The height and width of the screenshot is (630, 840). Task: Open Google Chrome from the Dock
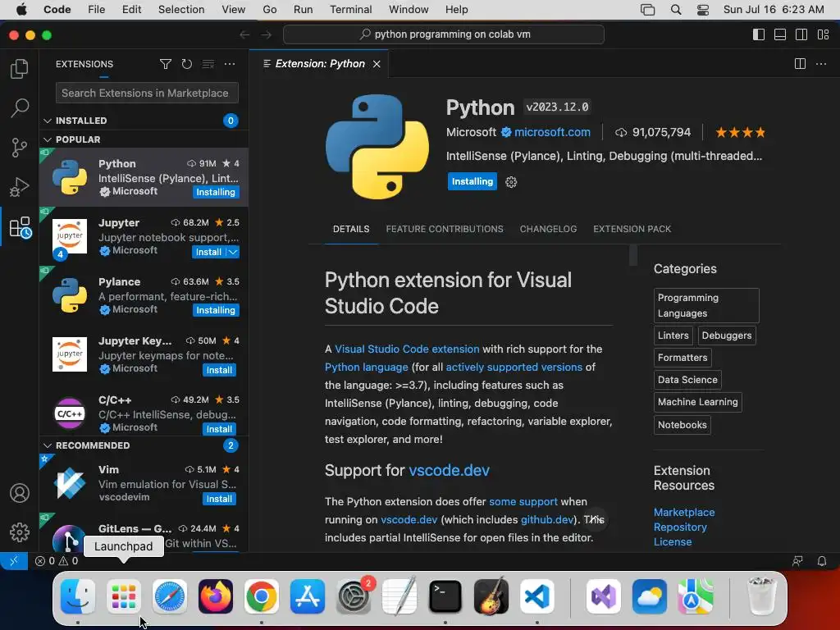tap(262, 596)
